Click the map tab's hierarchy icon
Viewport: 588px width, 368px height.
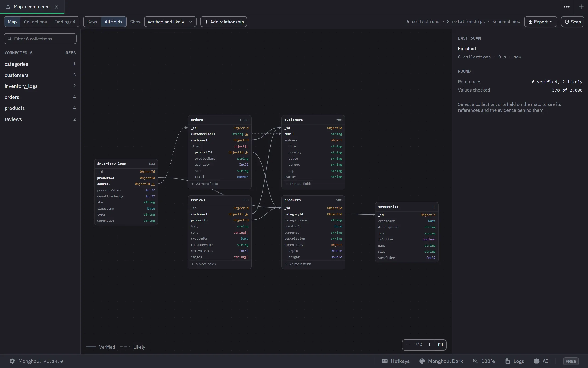[8, 7]
